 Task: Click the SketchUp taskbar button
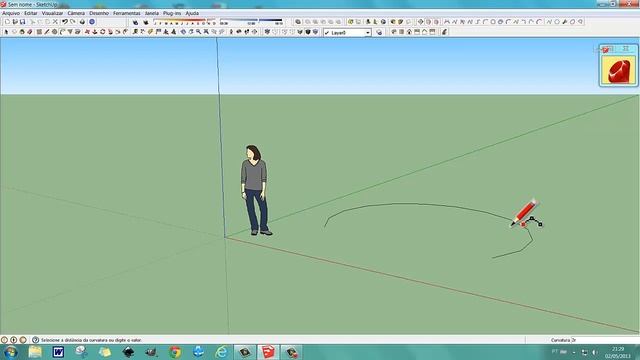coord(268,352)
